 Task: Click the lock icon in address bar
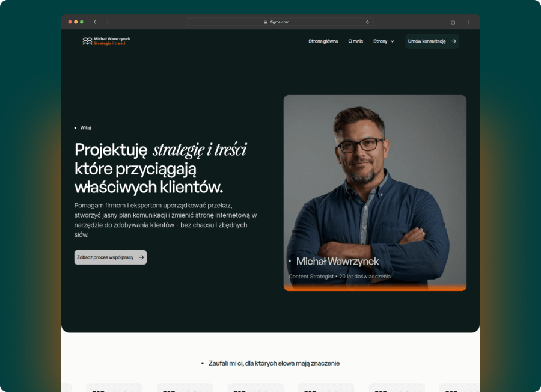265,22
